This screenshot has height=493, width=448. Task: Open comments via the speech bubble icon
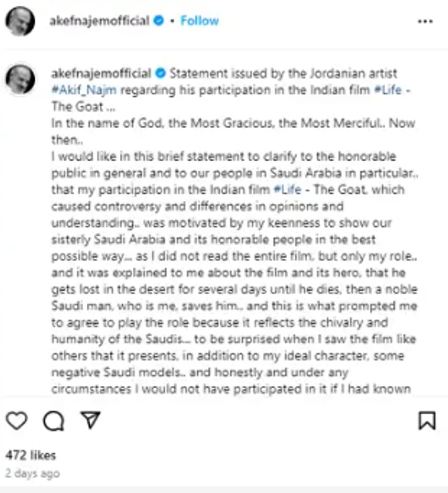point(54,421)
